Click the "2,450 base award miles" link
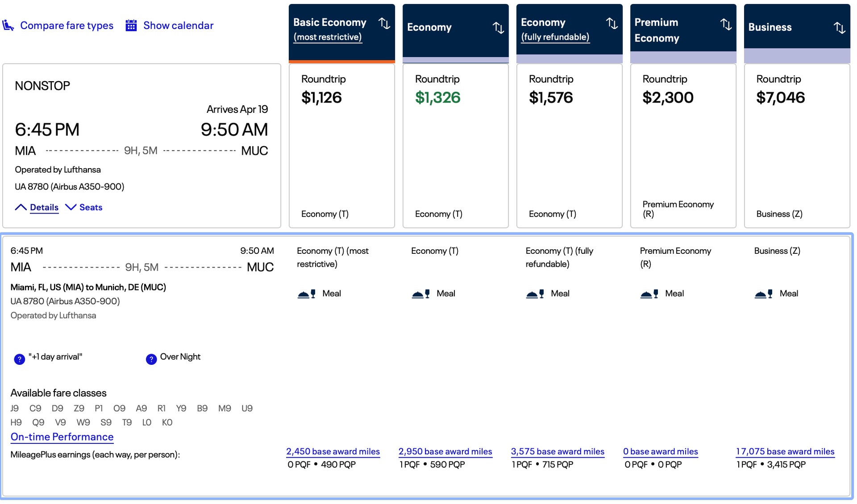Viewport: 857px width, 504px height. (x=333, y=451)
